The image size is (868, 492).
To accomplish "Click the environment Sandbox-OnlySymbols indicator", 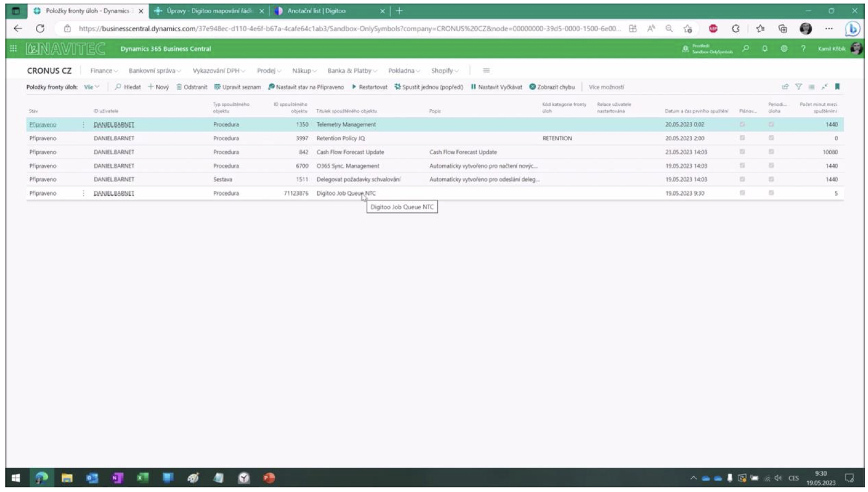I will (x=707, y=49).
